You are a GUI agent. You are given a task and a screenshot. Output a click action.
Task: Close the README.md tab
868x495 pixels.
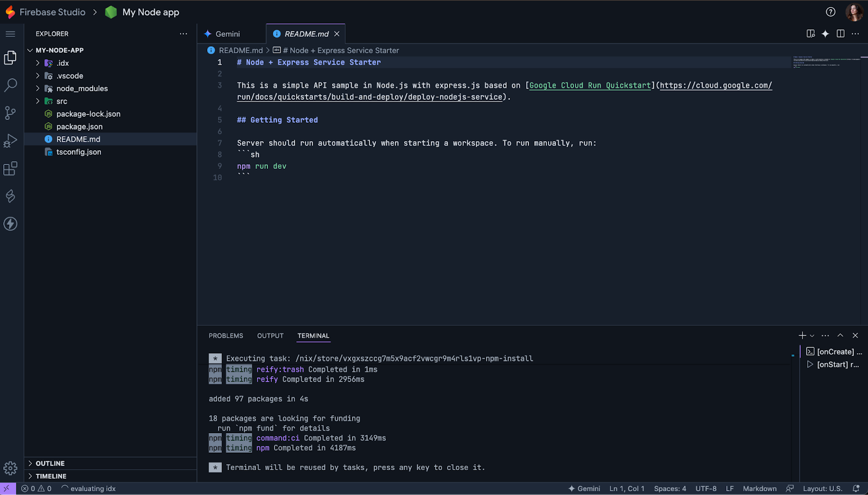337,34
